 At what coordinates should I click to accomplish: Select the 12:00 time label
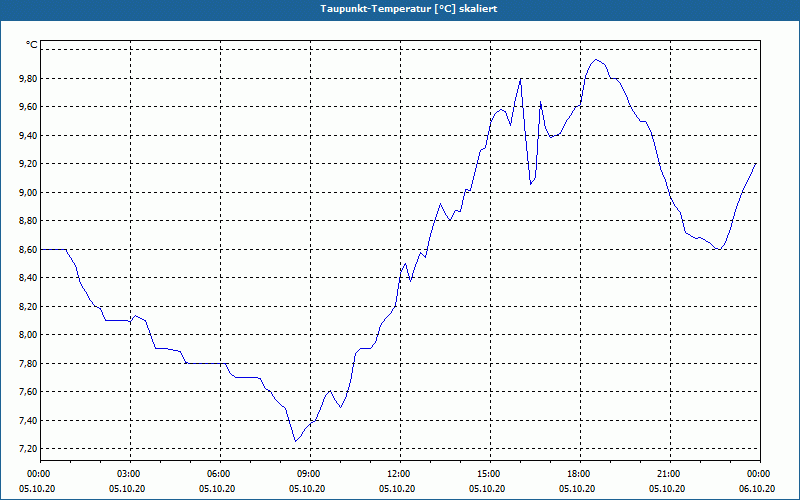point(400,474)
